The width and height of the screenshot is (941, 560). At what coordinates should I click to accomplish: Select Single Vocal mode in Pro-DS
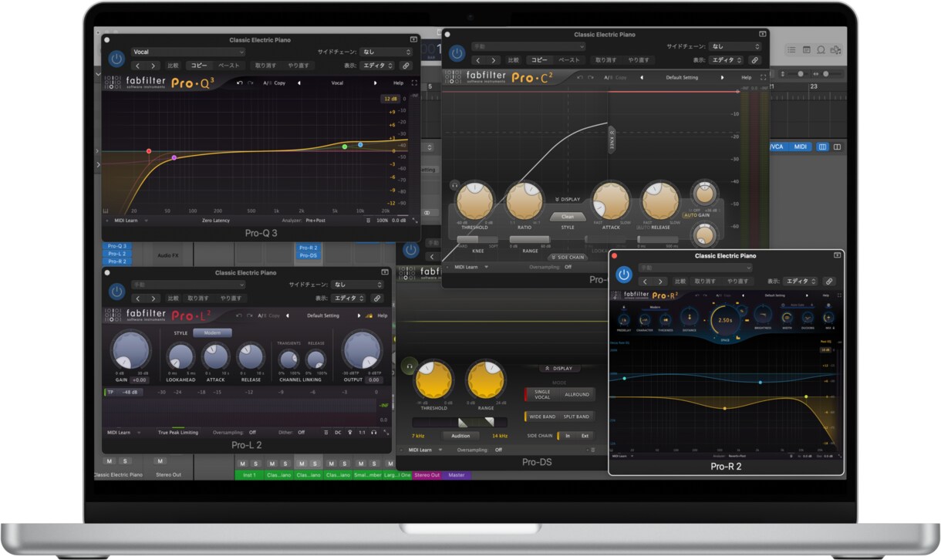pyautogui.click(x=541, y=394)
